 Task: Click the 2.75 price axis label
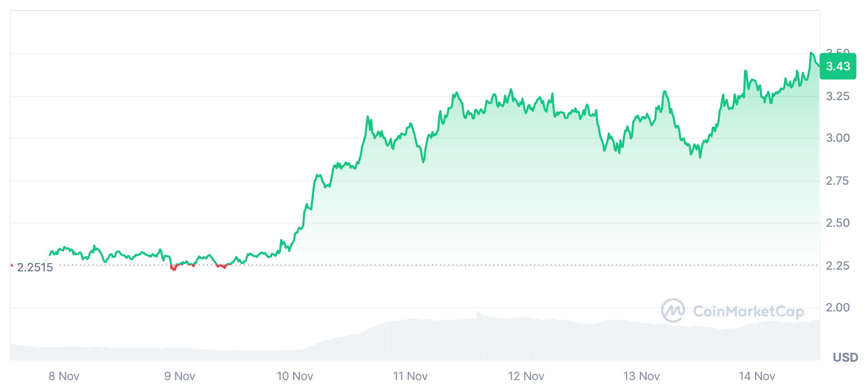pos(837,181)
